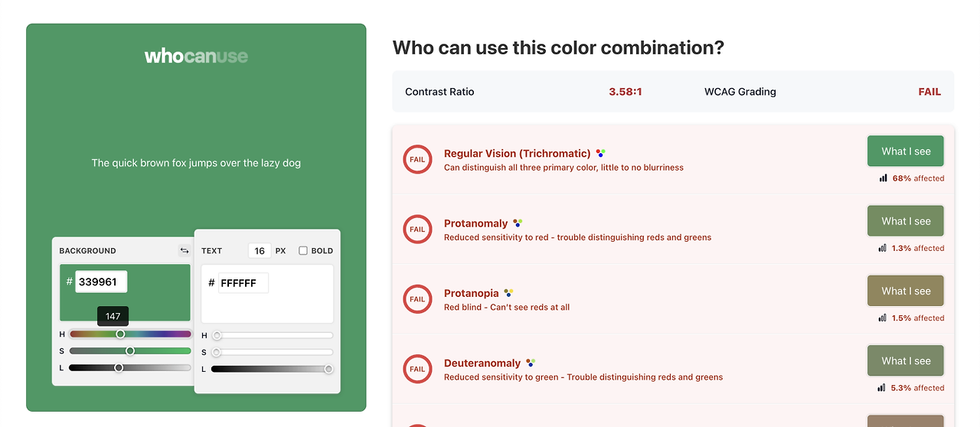
Task: Click the green background color preview swatch
Action: [x=125, y=293]
